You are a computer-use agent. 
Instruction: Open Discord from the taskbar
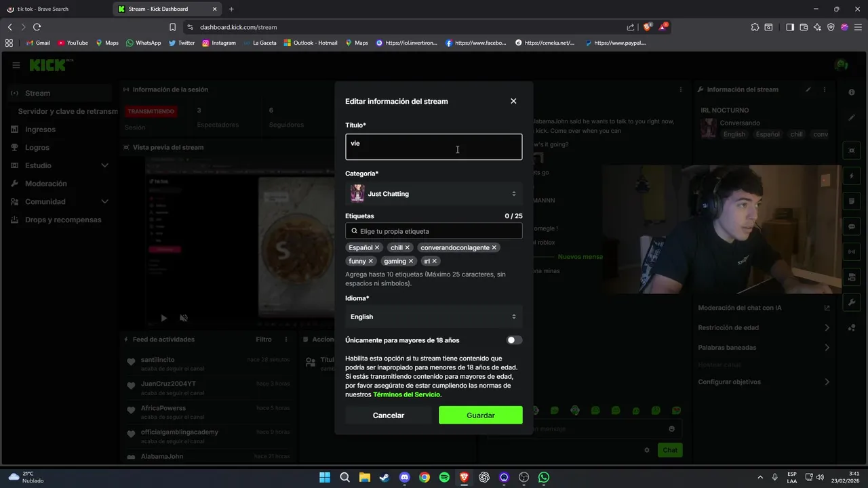tap(404, 477)
